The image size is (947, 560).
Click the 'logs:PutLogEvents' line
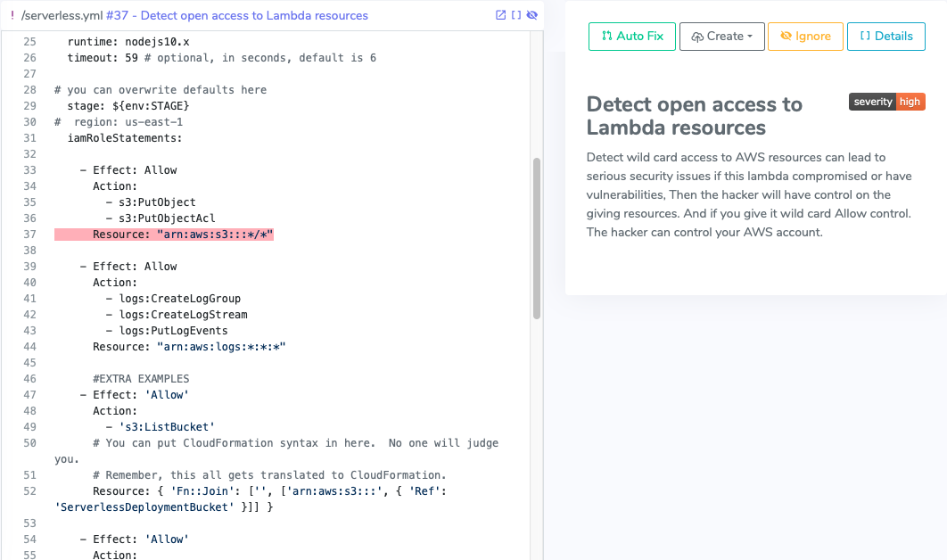pyautogui.click(x=167, y=331)
